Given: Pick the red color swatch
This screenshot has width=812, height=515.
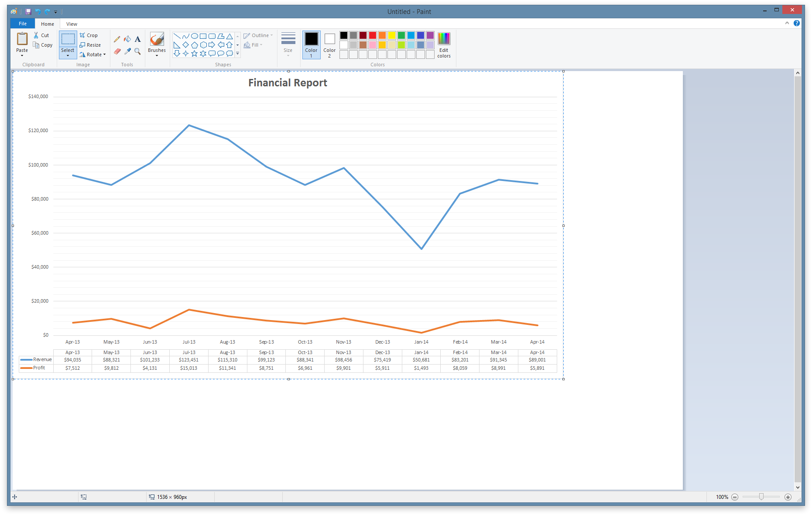Looking at the screenshot, I should (x=373, y=35).
